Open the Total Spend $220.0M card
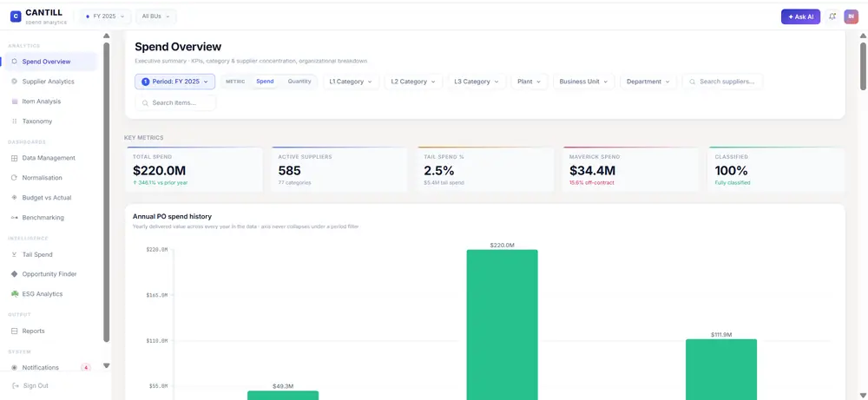 point(194,170)
